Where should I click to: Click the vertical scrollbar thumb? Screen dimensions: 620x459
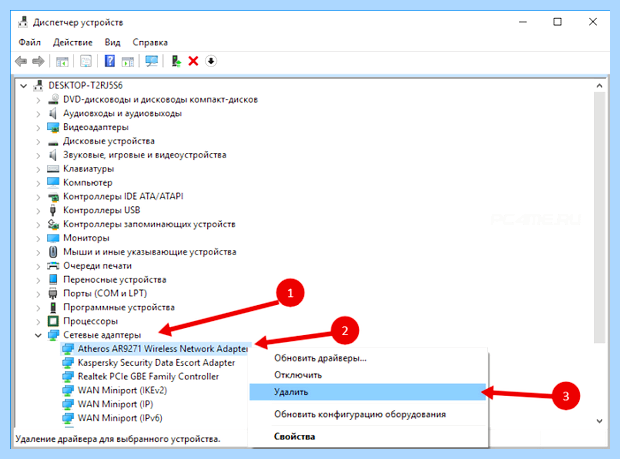(599, 217)
